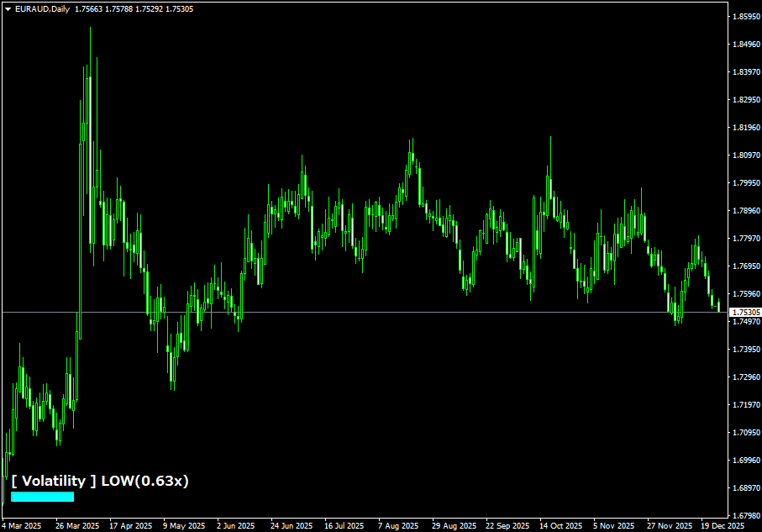Click the black triangle marker before EURAUD
Screen dimensions: 762x532
(x=8, y=8)
